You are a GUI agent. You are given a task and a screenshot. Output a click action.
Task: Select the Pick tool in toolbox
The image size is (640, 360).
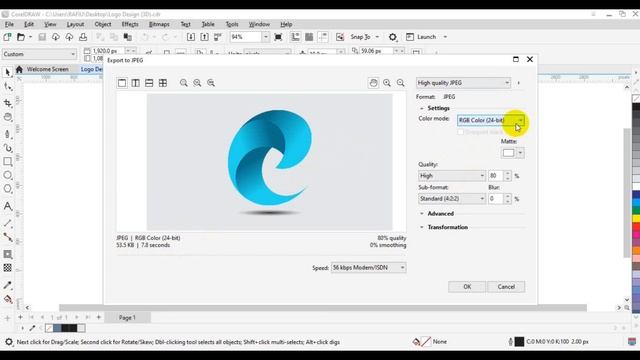coord(7,72)
